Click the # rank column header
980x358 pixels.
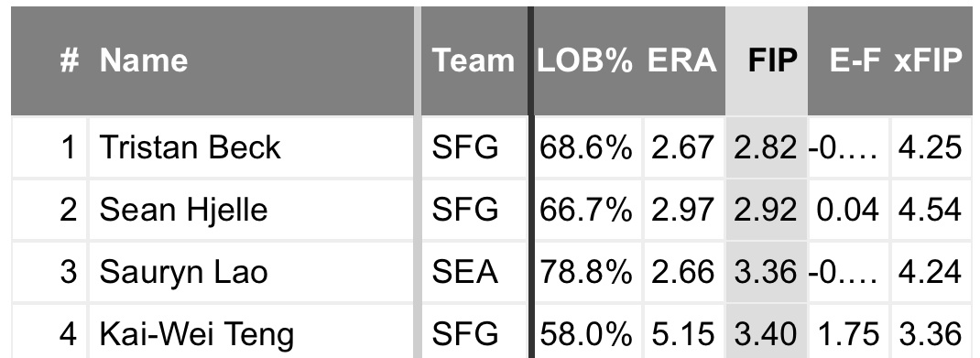click(x=69, y=60)
